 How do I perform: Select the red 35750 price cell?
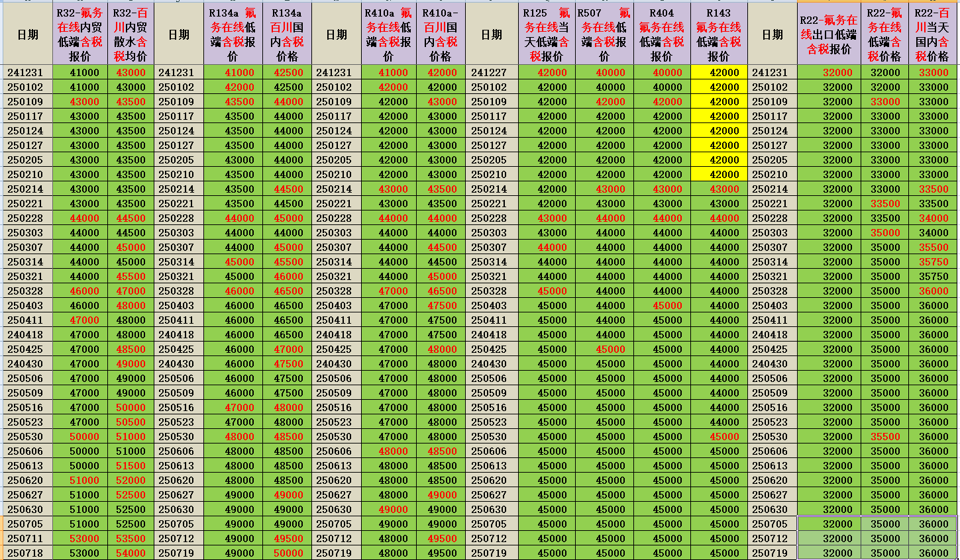tap(933, 262)
